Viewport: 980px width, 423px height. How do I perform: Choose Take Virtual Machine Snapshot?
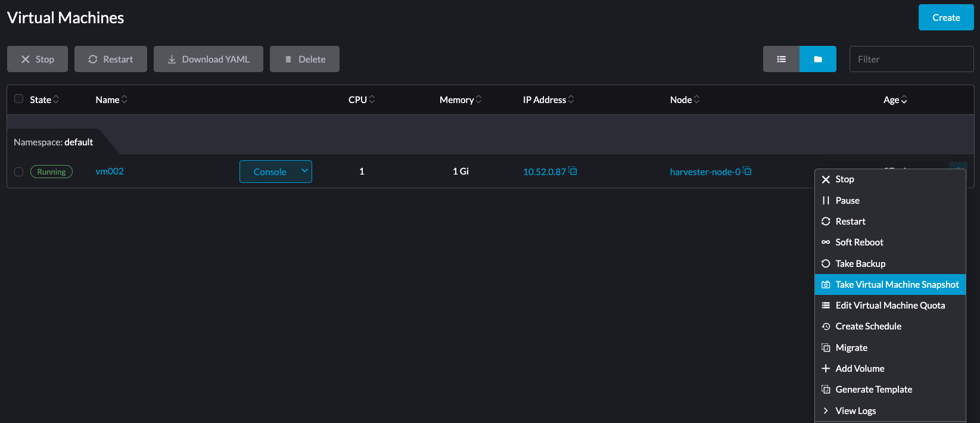pyautogui.click(x=897, y=285)
